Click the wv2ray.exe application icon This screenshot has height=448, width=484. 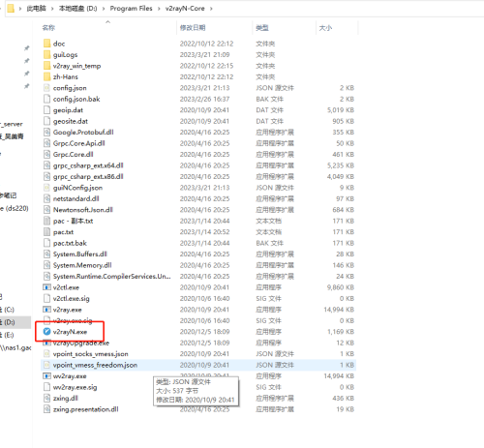click(x=47, y=376)
